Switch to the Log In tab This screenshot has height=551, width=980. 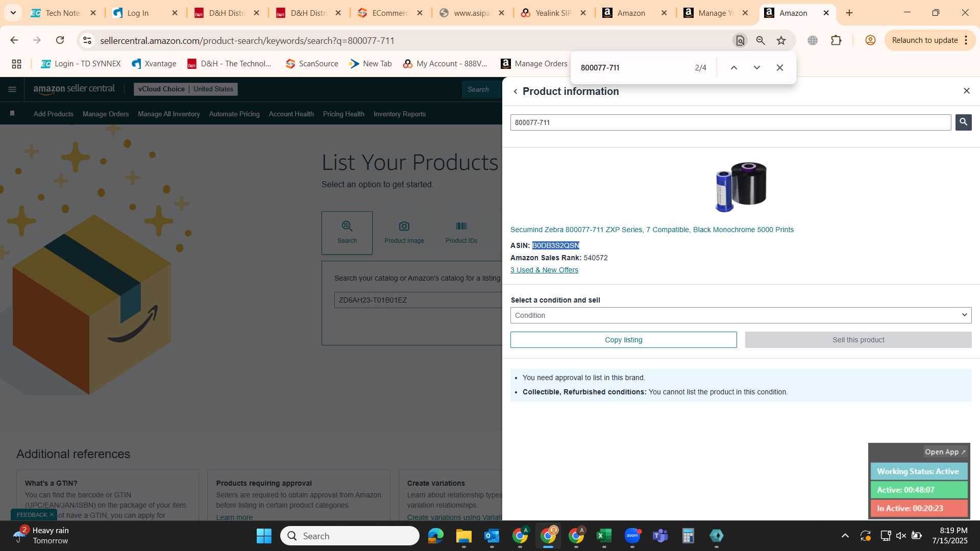coord(138,13)
